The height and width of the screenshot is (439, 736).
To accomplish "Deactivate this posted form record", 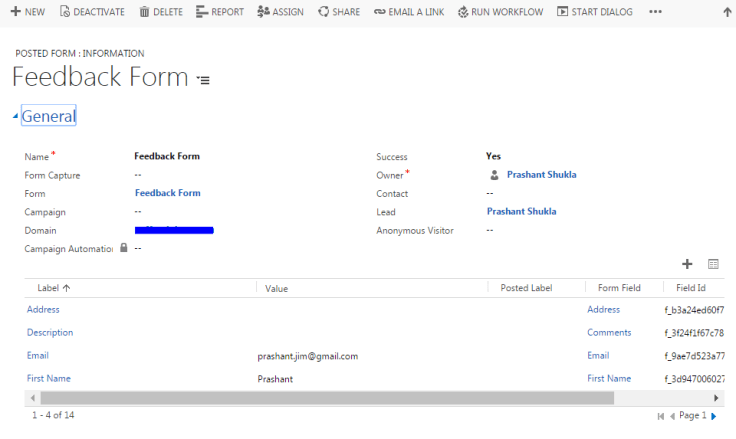I will 92,12.
